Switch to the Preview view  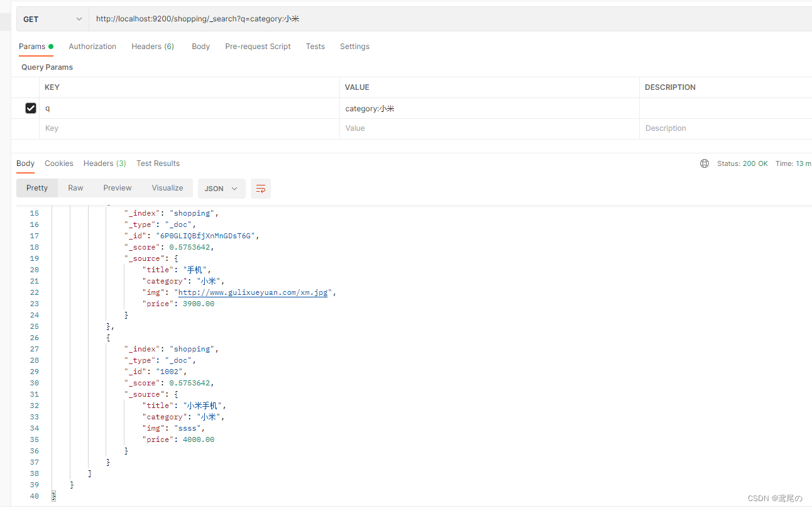click(x=118, y=188)
